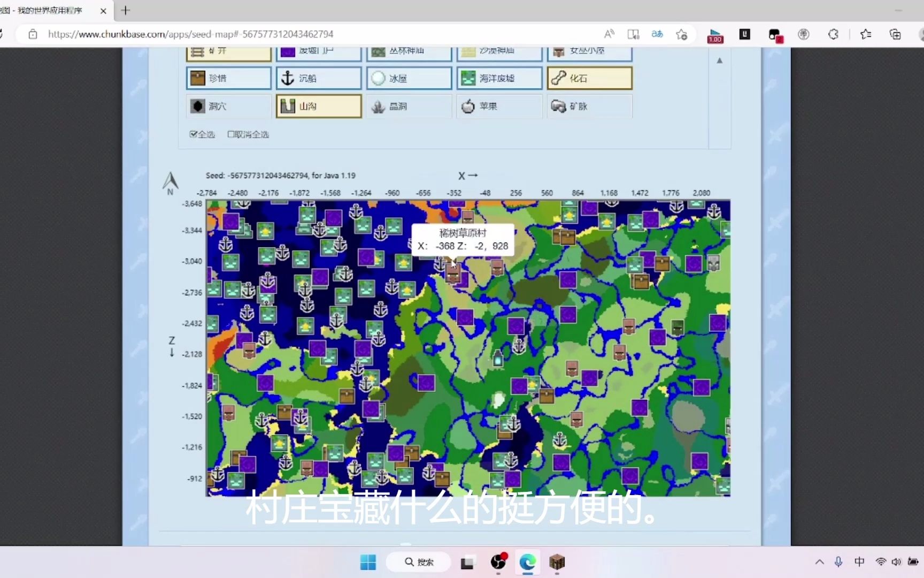Toggle the 洞穴 cave feature
The height and width of the screenshot is (578, 924).
point(229,106)
